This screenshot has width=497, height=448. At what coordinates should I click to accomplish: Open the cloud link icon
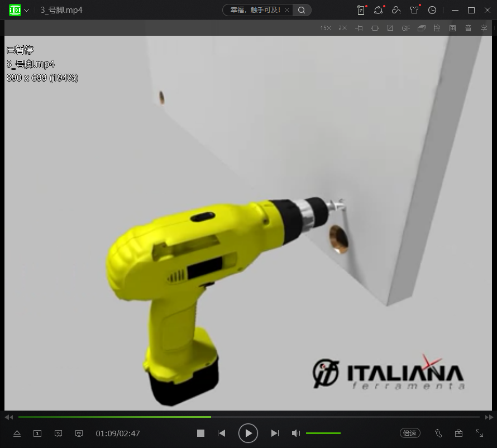click(396, 10)
